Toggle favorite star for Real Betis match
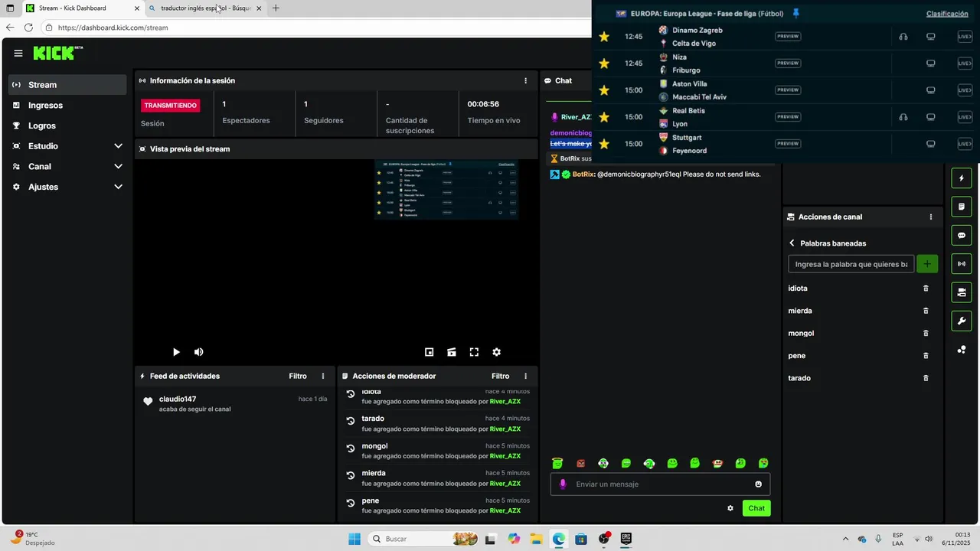980x551 pixels. tap(604, 117)
